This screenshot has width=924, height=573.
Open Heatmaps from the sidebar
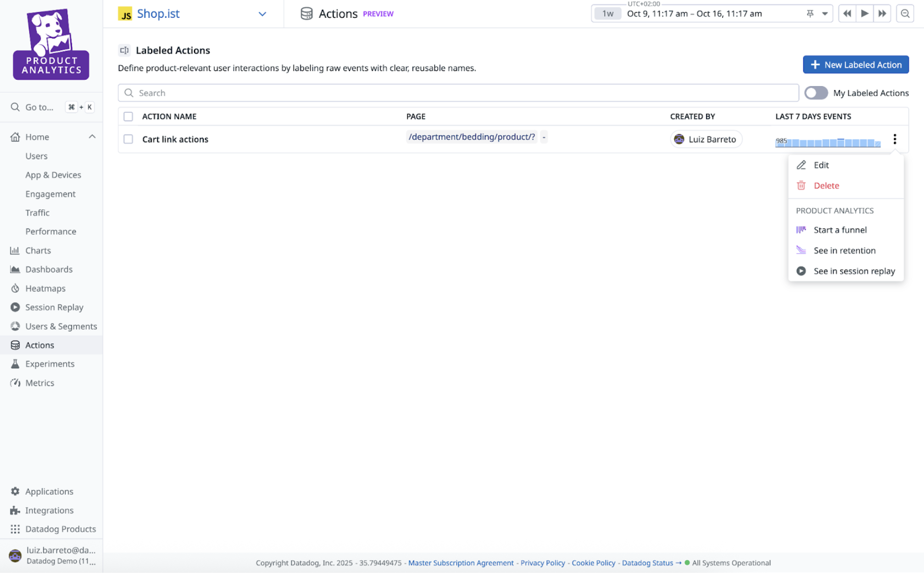[45, 288]
